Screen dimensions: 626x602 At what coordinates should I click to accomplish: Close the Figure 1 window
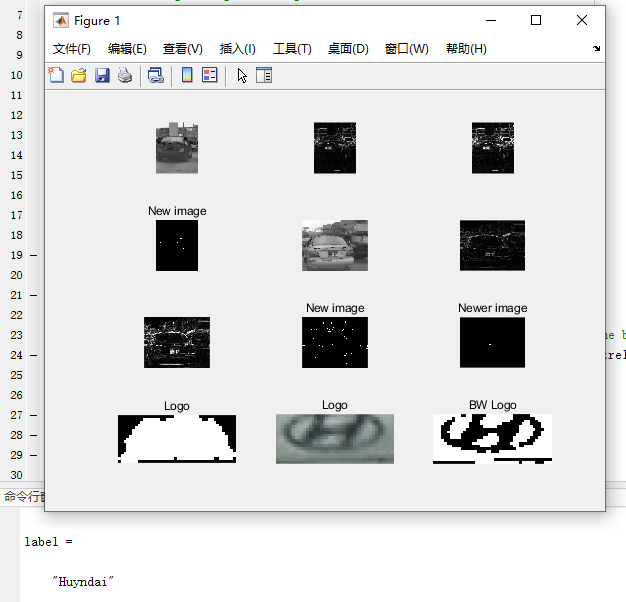582,20
